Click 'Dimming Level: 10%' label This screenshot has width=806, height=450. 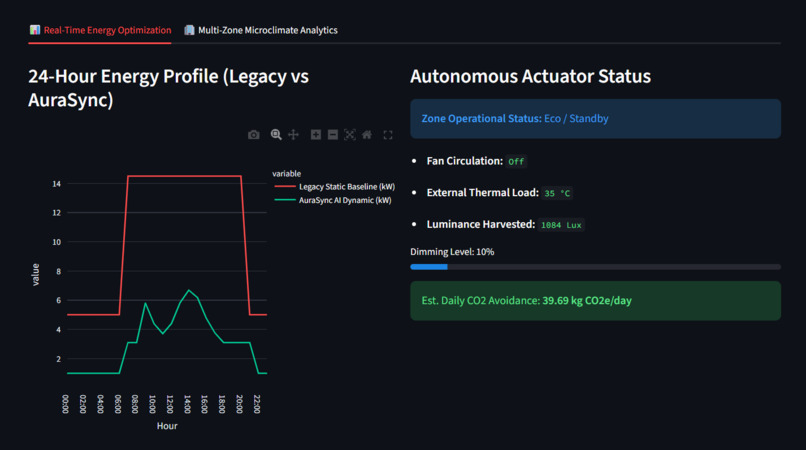coord(452,252)
